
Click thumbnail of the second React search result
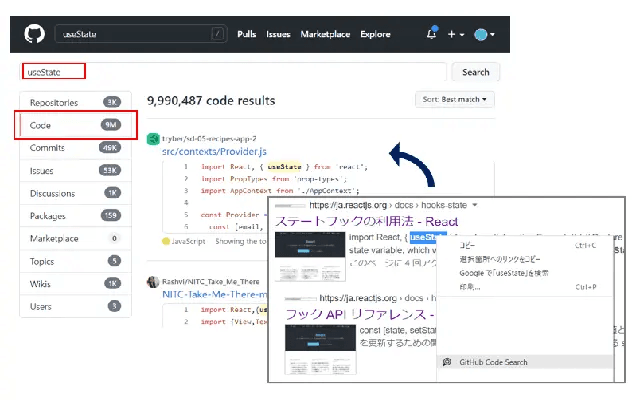[320, 349]
